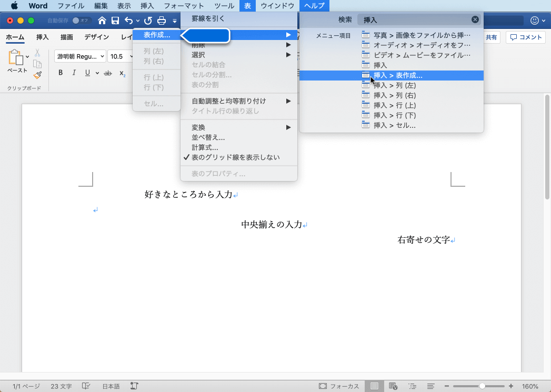551x392 pixels.
Task: Expand the 変換 submenu
Action: pos(239,127)
